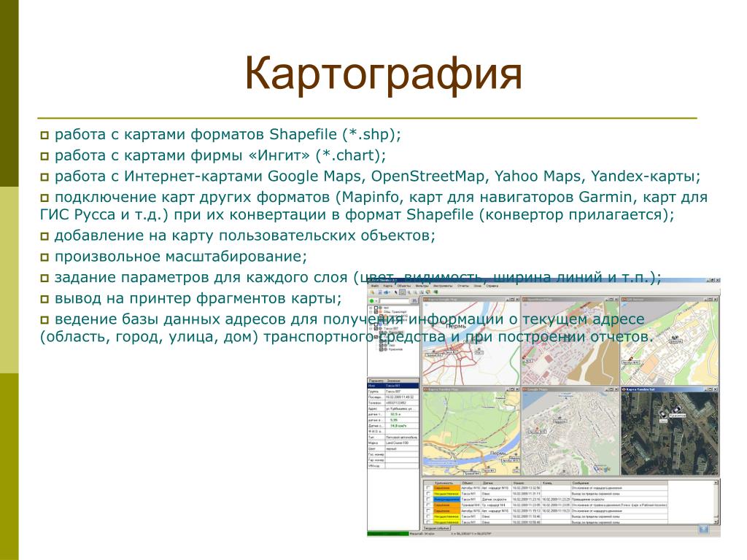Click the first yellow toolbar icon

[372, 292]
